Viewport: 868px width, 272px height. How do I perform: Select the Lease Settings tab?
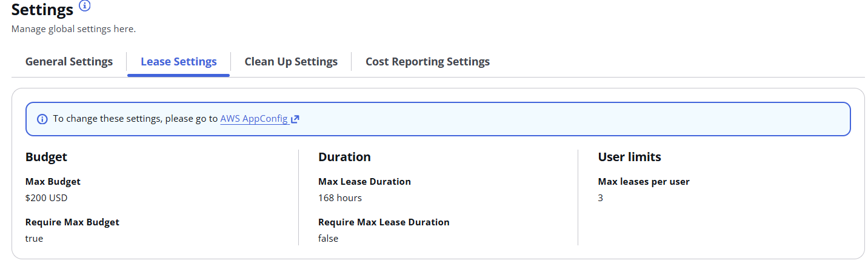tap(178, 62)
